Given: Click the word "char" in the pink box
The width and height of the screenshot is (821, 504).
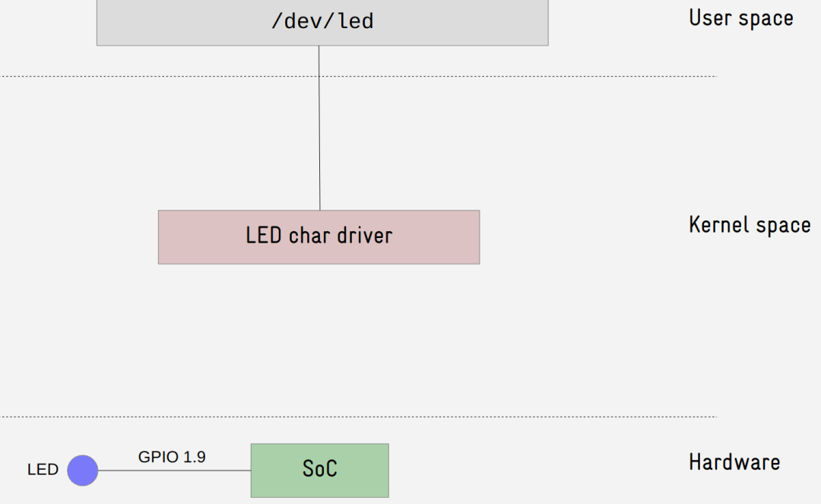Looking at the screenshot, I should pyautogui.click(x=306, y=236).
